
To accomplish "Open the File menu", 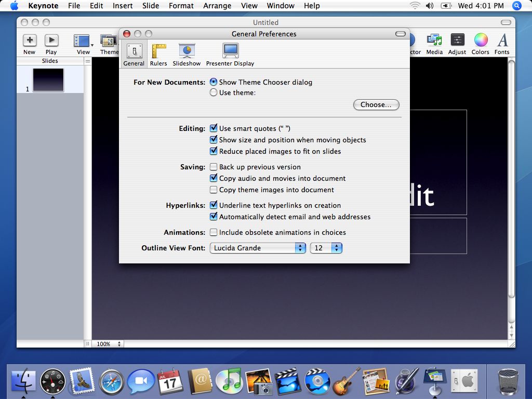I will tap(74, 6).
